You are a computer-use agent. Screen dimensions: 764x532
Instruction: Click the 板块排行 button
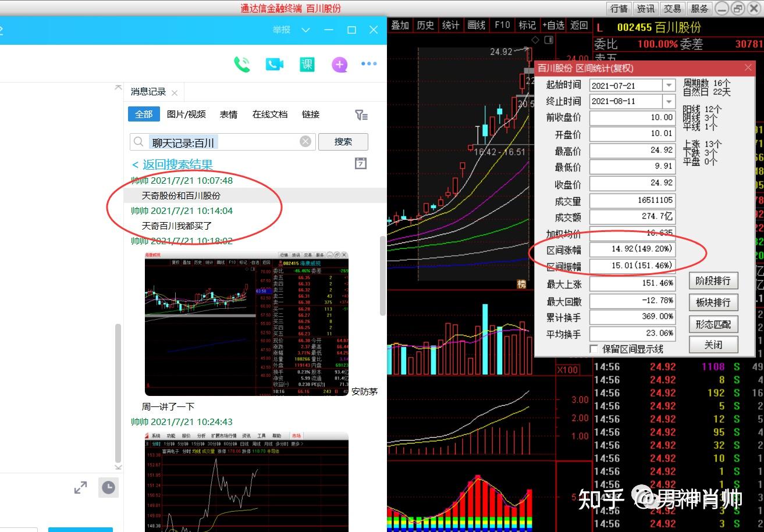click(713, 302)
